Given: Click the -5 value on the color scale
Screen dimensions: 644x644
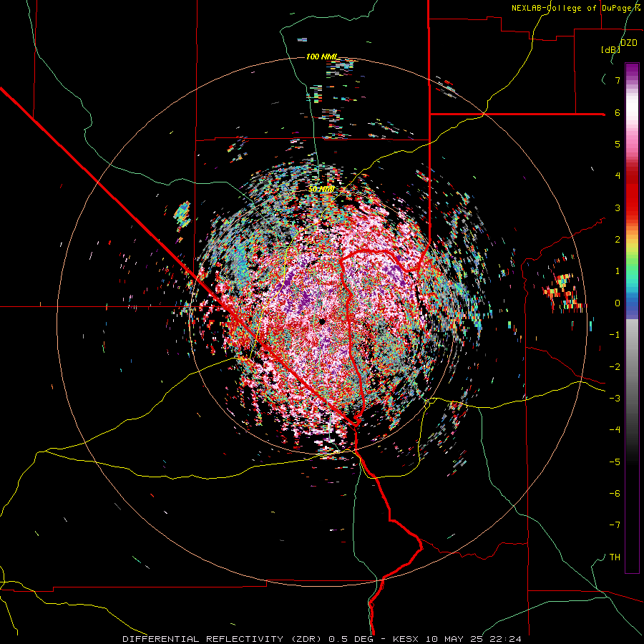Looking at the screenshot, I should click(x=615, y=462).
